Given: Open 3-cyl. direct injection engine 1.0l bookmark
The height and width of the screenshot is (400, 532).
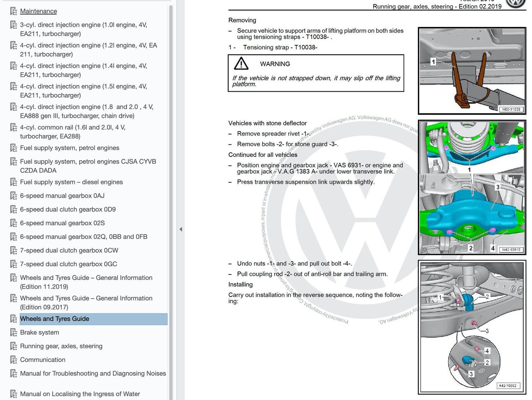Looking at the screenshot, I should 83,29.
